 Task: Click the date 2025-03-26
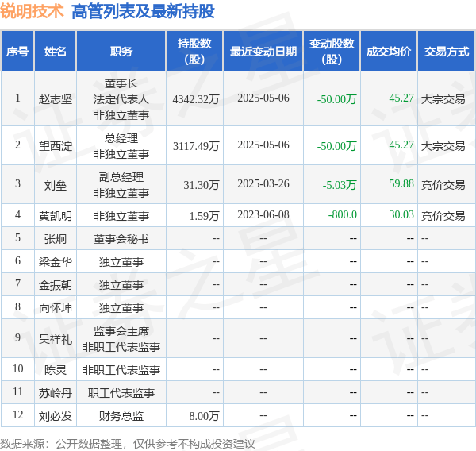(x=263, y=183)
